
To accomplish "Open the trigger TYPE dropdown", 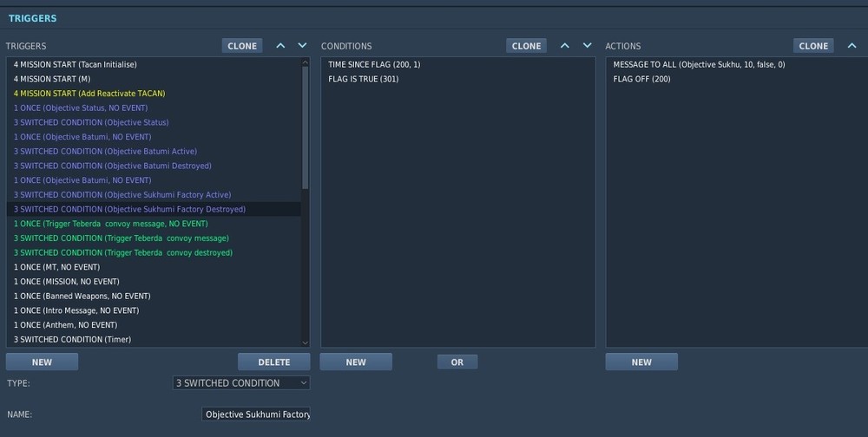I will coord(241,382).
